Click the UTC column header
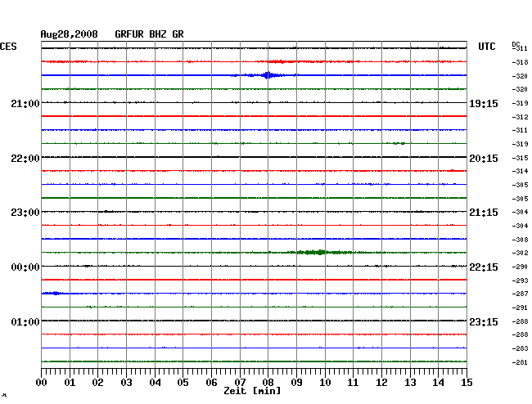 (486, 47)
